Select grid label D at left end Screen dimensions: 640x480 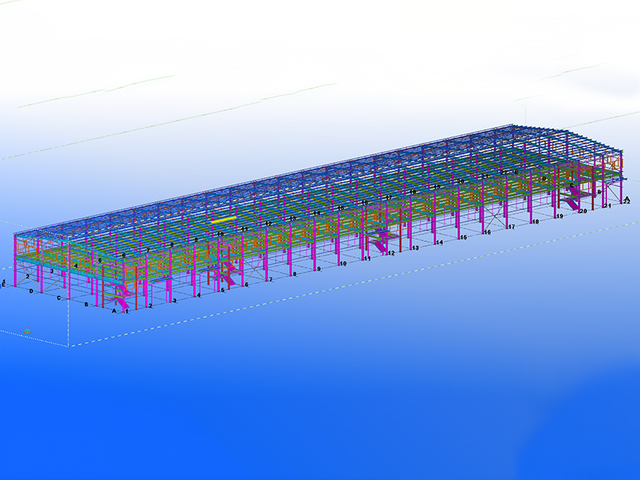(x=31, y=291)
